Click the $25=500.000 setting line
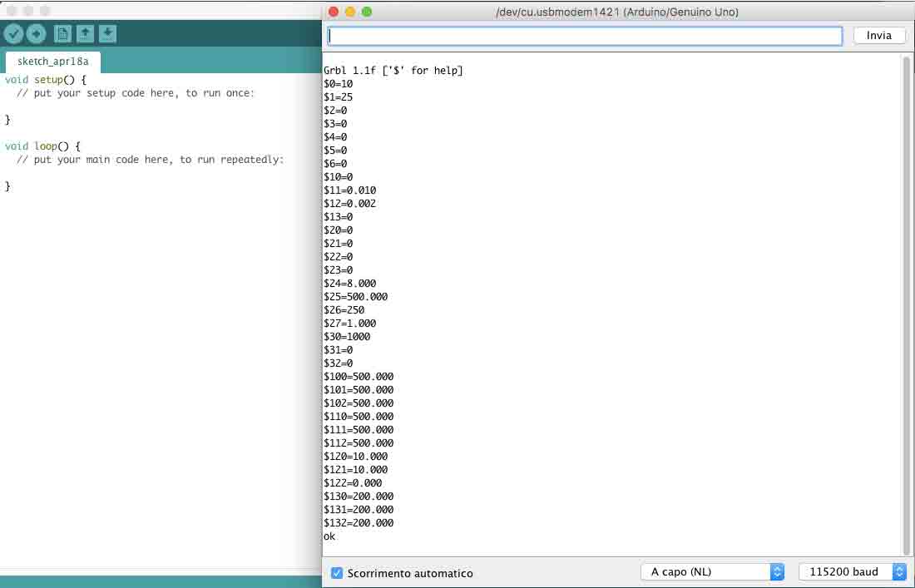The image size is (915, 588). click(x=356, y=297)
